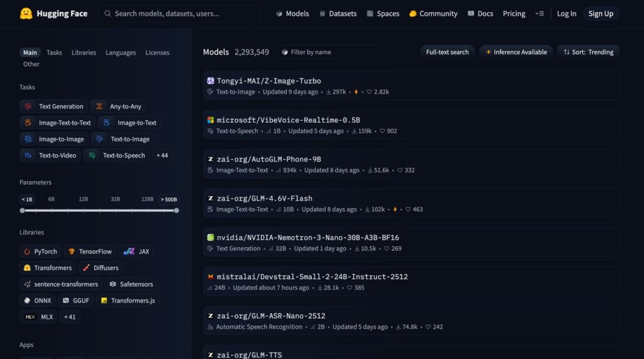Click the right handle of the Parameters slider
Screen dimensions: 644x359
point(176,211)
